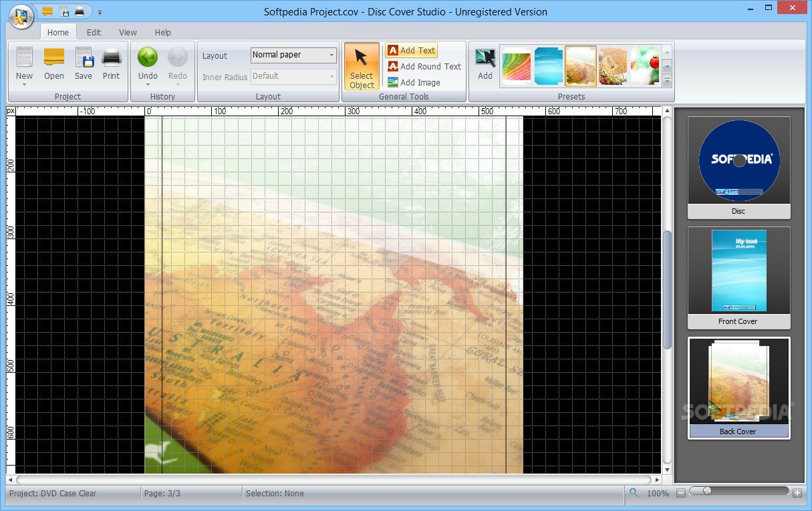Click the Open icon in the quick access bar
The width and height of the screenshot is (812, 511).
(47, 11)
